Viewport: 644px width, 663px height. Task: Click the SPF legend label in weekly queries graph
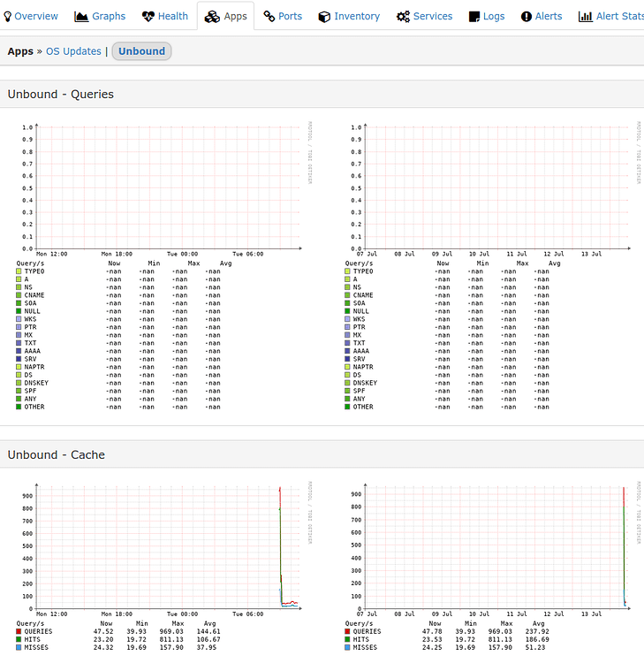(360, 391)
